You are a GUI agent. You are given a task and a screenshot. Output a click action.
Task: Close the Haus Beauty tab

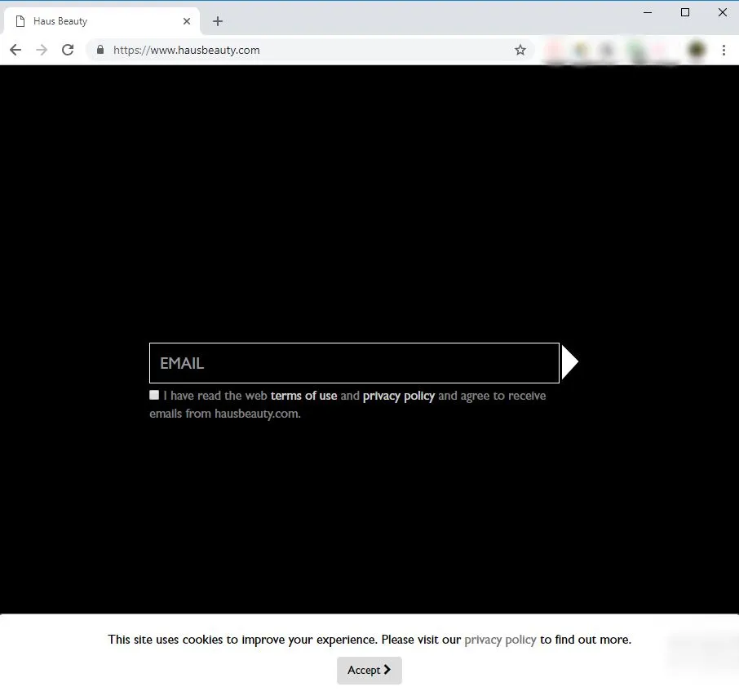(x=187, y=21)
